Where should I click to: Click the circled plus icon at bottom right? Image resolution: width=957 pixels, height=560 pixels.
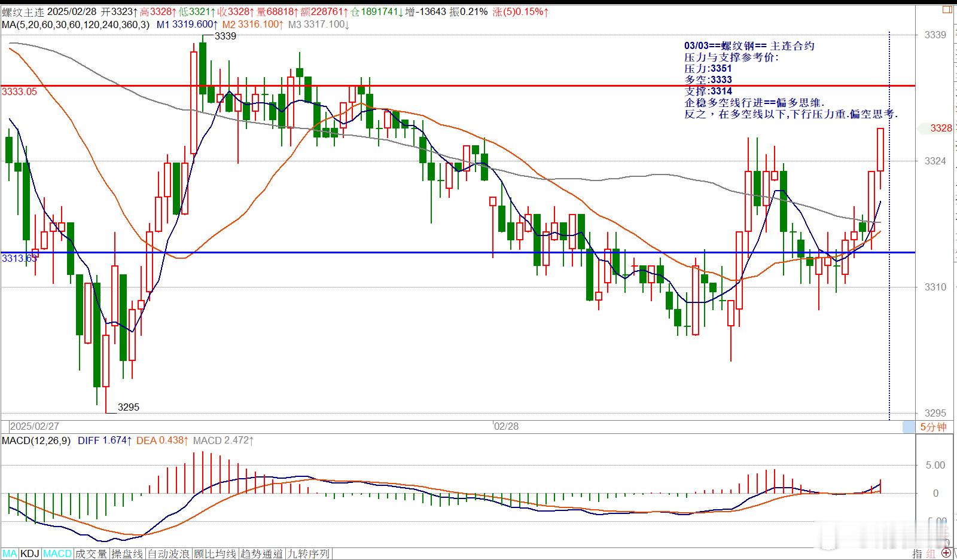(x=947, y=554)
